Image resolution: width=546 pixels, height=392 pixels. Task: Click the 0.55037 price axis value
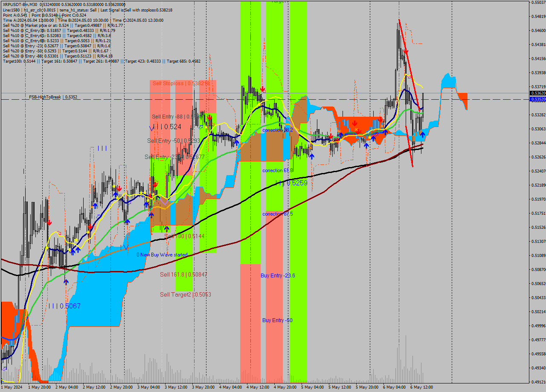pyautogui.click(x=538, y=3)
